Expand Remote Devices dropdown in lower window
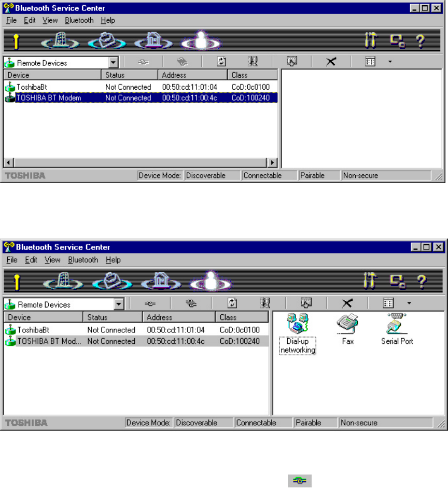The height and width of the screenshot is (488, 448). click(x=119, y=304)
